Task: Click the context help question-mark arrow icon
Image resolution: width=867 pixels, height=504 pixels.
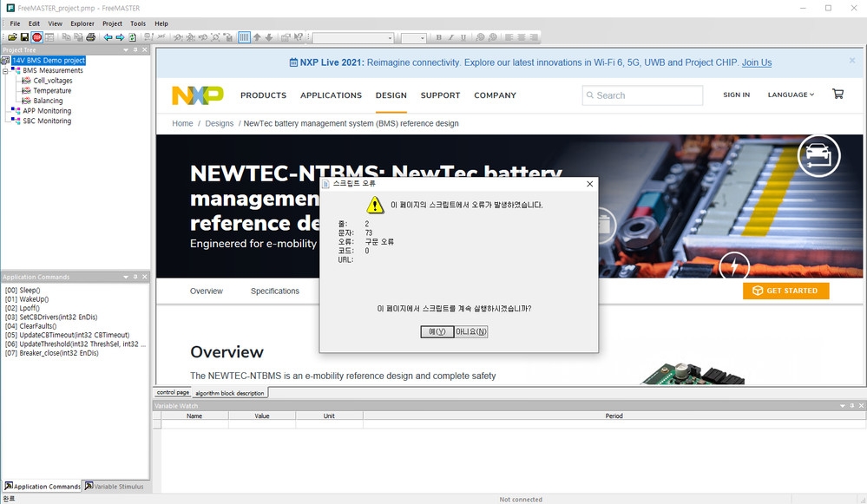Action: click(299, 37)
